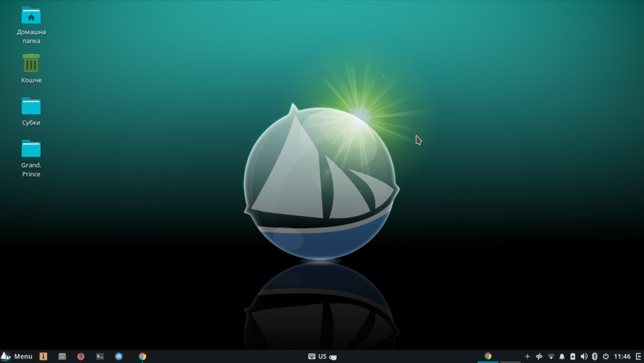Open the file manager launcher
Image resolution: width=644 pixels, height=363 pixels.
click(x=62, y=357)
